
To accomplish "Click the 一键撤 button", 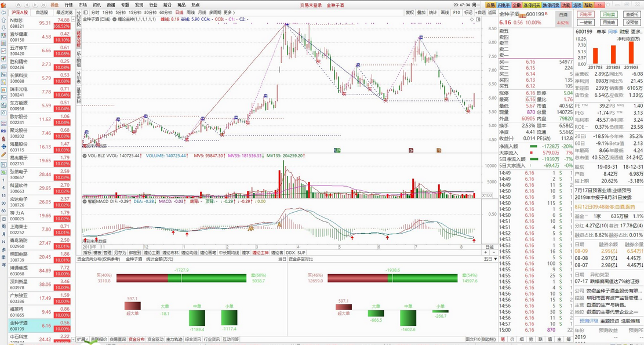I will (x=586, y=23).
